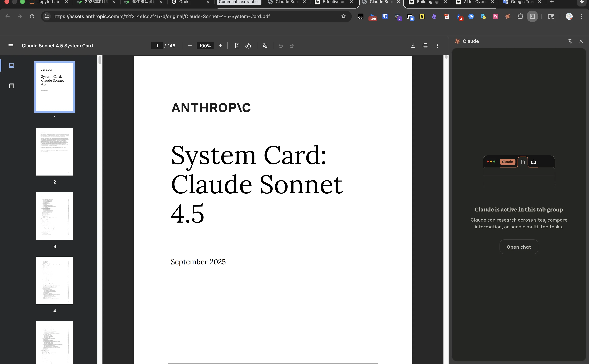Download the PDF file
Image resolution: width=589 pixels, height=364 pixels.
coord(413,46)
